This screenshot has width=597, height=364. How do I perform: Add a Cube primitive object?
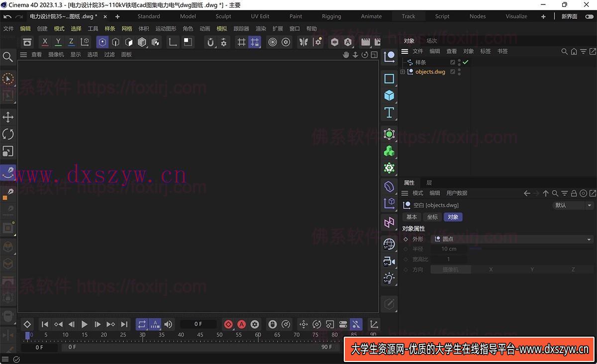click(x=389, y=95)
